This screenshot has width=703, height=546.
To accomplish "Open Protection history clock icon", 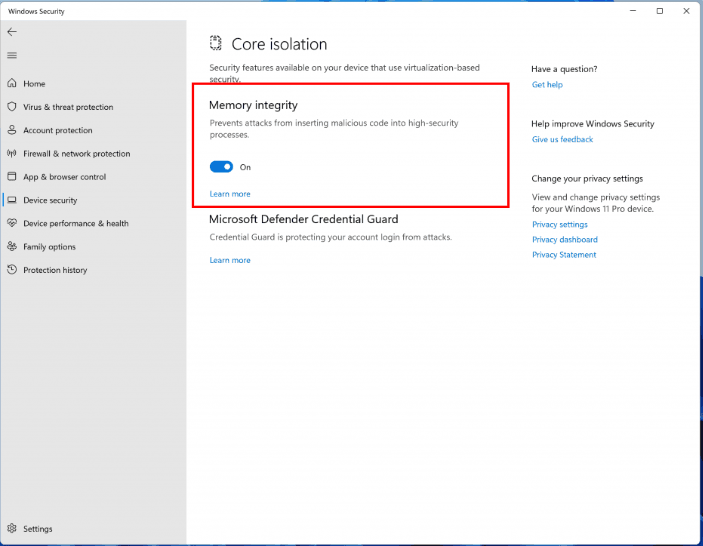I will tap(12, 269).
